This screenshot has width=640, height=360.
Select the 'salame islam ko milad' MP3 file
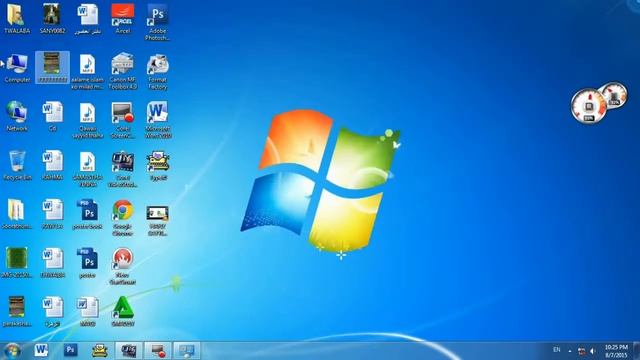coord(87,72)
